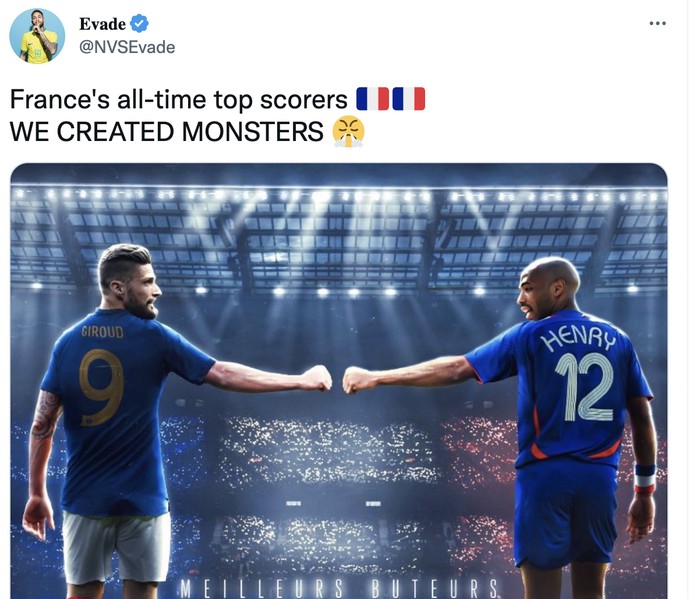
Task: Click the tattoo on Giroud's arm
Action: pyautogui.click(x=45, y=414)
